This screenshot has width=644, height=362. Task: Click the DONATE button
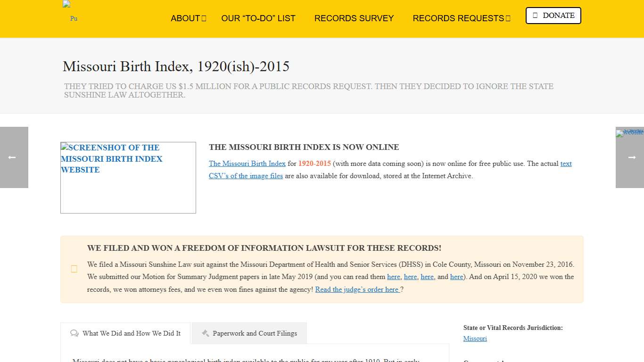pyautogui.click(x=553, y=16)
